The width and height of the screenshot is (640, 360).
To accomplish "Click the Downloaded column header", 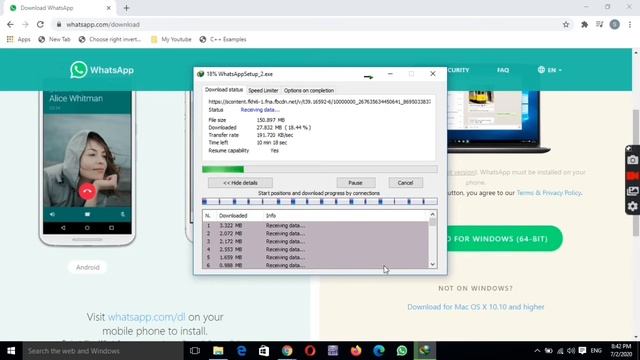I will pyautogui.click(x=233, y=216).
